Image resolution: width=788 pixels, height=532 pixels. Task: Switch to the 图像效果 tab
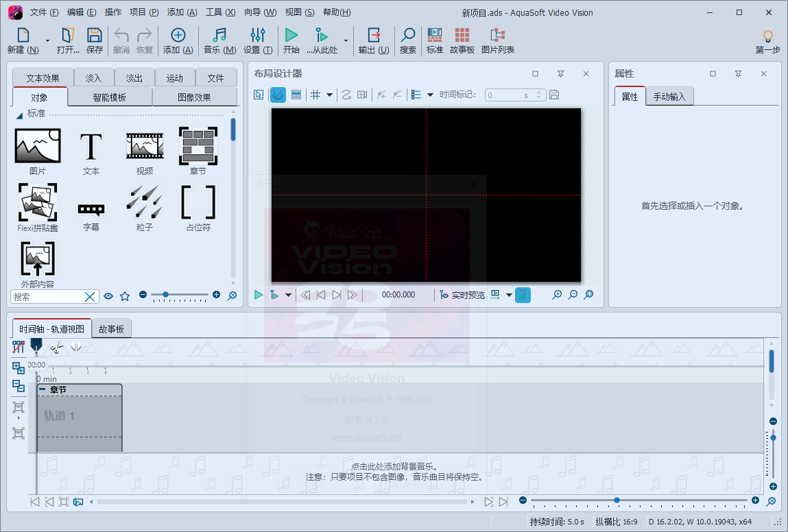tap(194, 97)
